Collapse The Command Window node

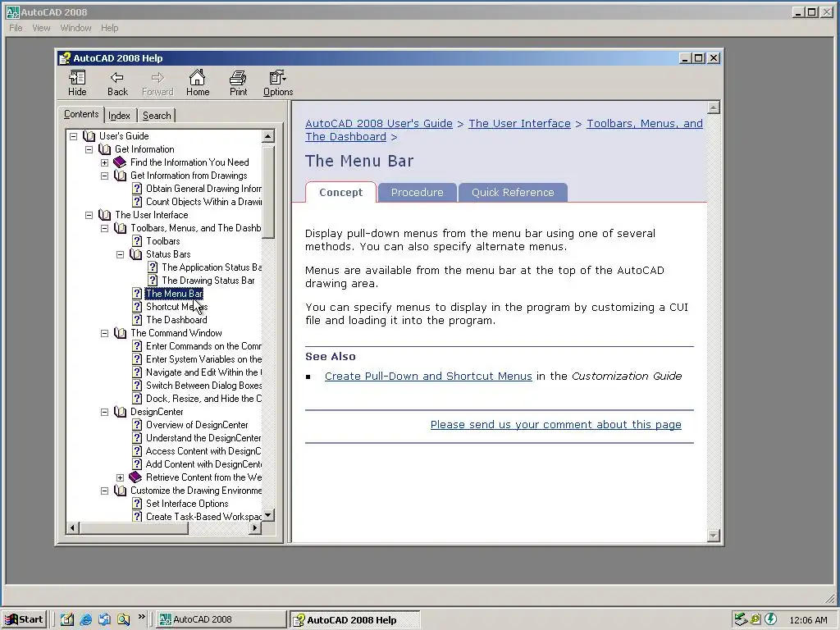[x=104, y=333]
